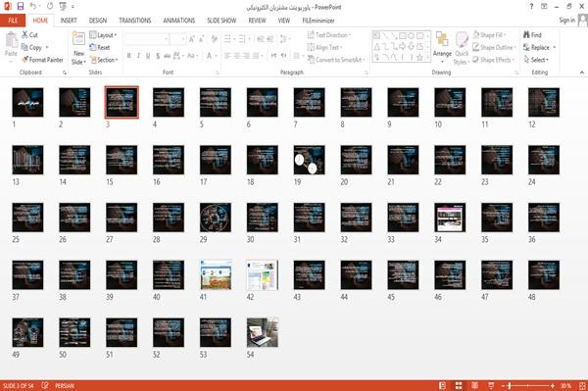The width and height of the screenshot is (588, 391).
Task: Select the Format Painter tool
Action: pyautogui.click(x=42, y=60)
